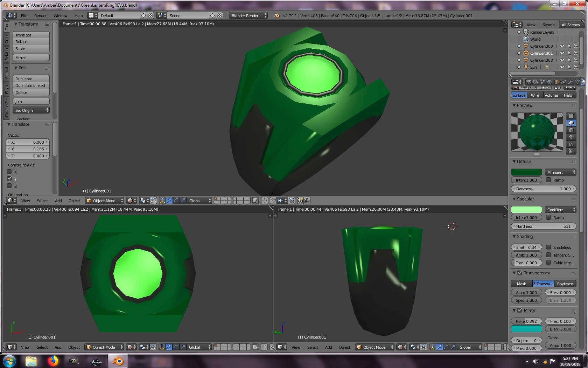The image size is (588, 368).
Task: Select monkey material preview type
Action: point(571,137)
